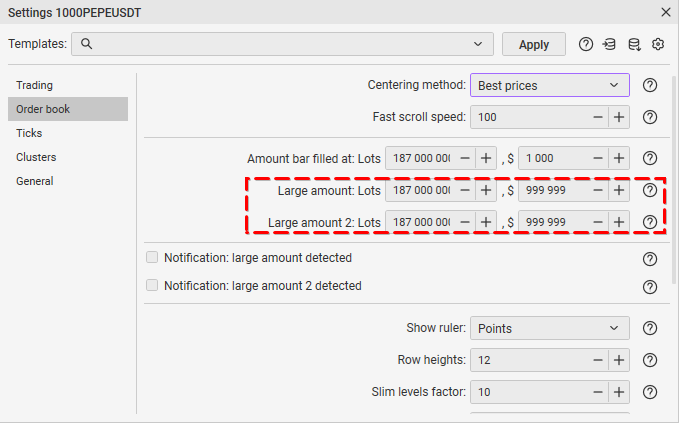Show help for Show ruler
679x423 pixels.
click(650, 328)
